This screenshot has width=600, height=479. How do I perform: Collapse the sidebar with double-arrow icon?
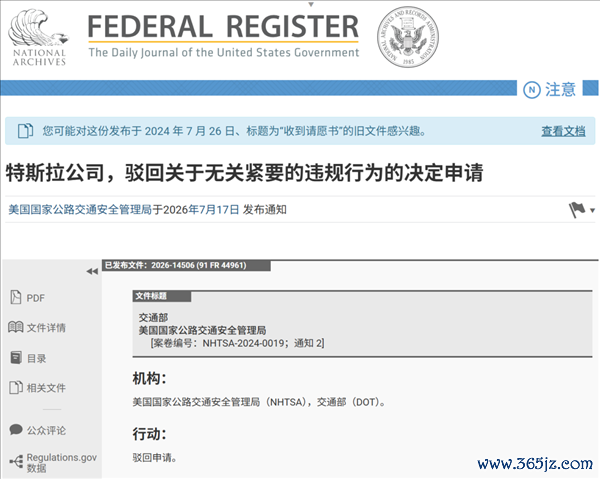[92, 272]
